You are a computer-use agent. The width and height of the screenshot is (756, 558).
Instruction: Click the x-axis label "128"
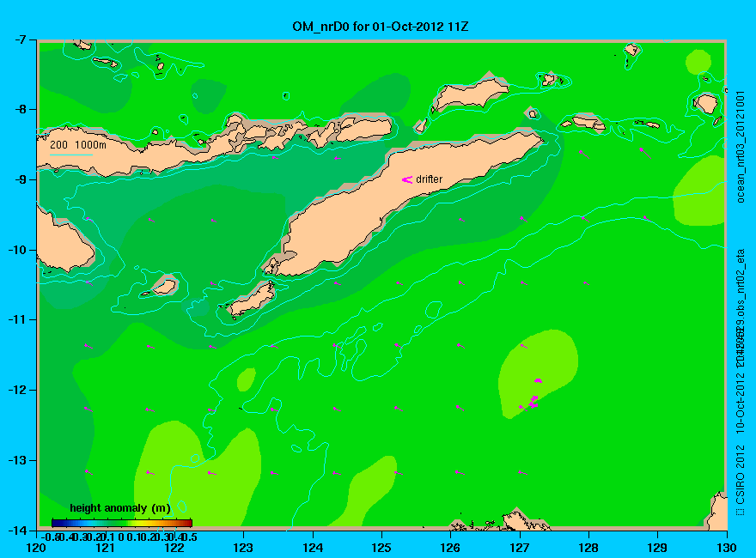pos(588,548)
